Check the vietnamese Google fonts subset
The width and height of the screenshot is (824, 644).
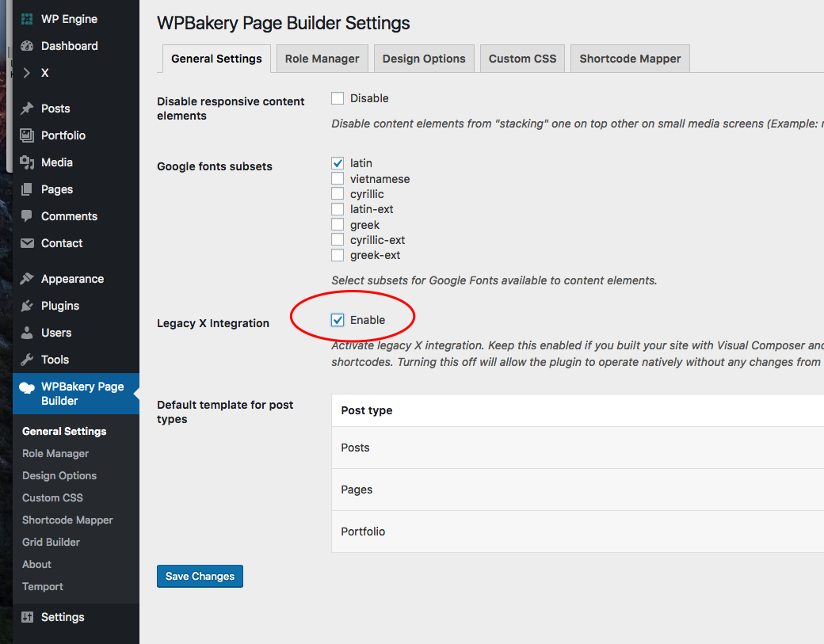tap(337, 178)
